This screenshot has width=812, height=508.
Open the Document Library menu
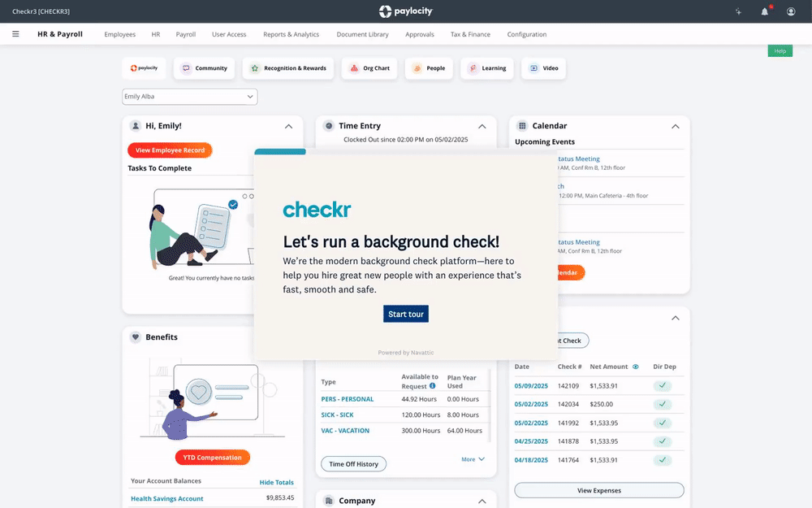tap(362, 34)
